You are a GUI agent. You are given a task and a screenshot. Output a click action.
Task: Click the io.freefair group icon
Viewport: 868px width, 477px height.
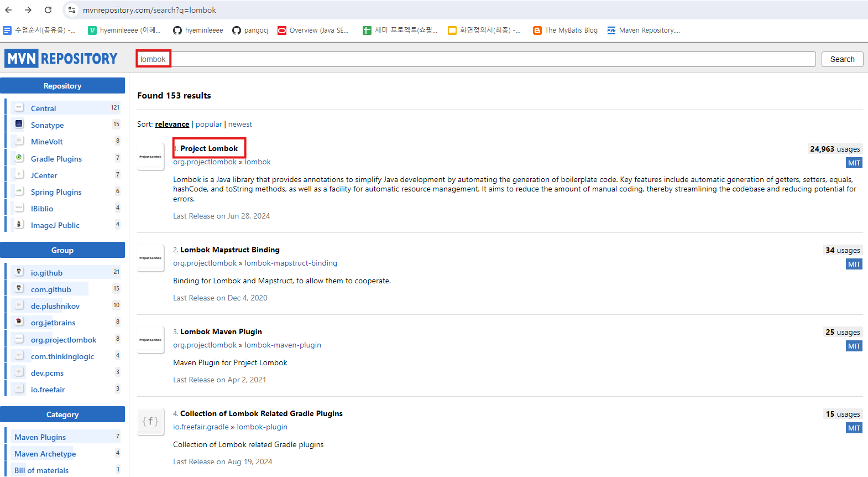[x=19, y=388]
